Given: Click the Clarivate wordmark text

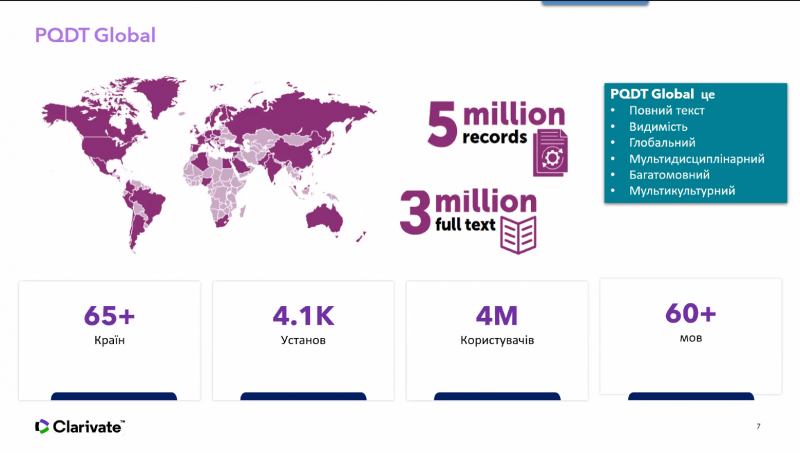Looking at the screenshot, I should click(x=88, y=427).
